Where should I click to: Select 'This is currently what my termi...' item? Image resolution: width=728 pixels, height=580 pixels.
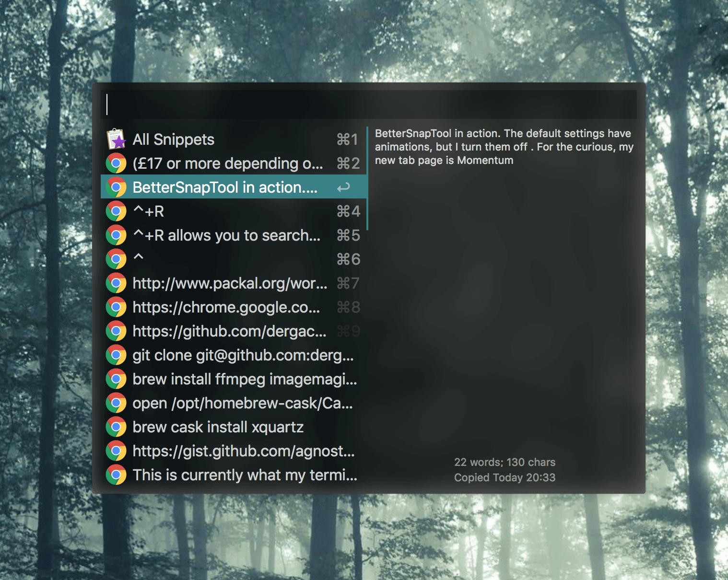pos(234,475)
